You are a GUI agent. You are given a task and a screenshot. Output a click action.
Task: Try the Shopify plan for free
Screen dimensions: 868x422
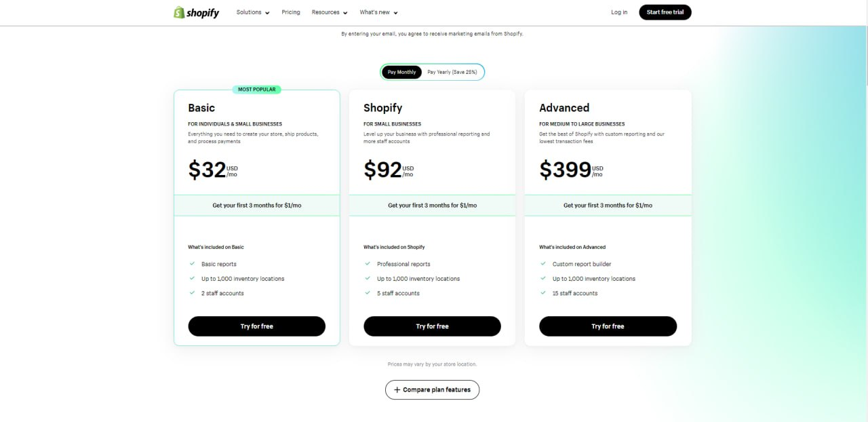432,326
